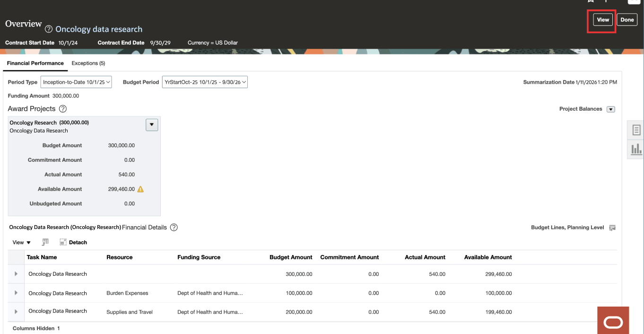Viewport: 644px width, 334px height.
Task: Open help for Oncology data research title
Action: click(x=48, y=29)
